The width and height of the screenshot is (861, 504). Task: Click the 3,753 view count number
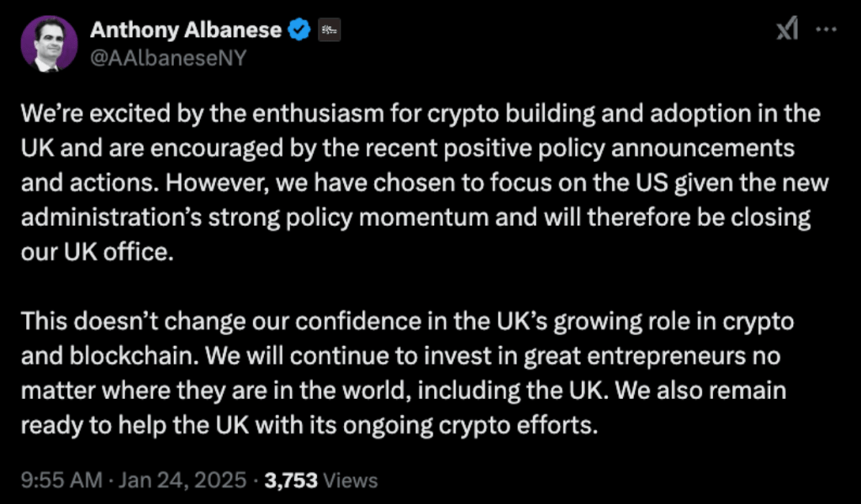[x=291, y=480]
